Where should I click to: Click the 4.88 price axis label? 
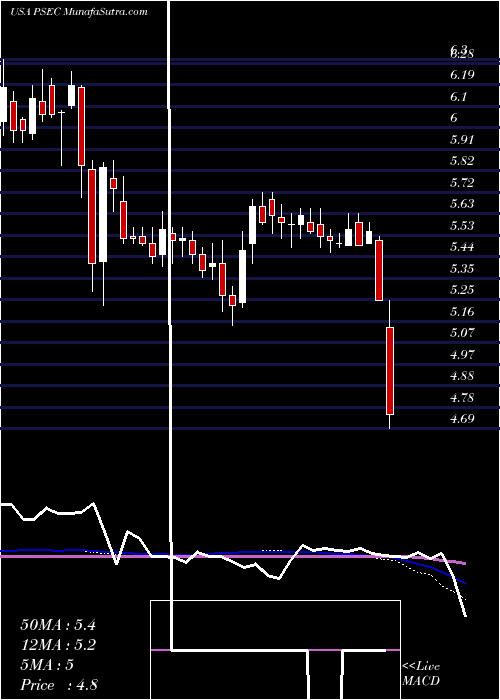click(x=462, y=376)
